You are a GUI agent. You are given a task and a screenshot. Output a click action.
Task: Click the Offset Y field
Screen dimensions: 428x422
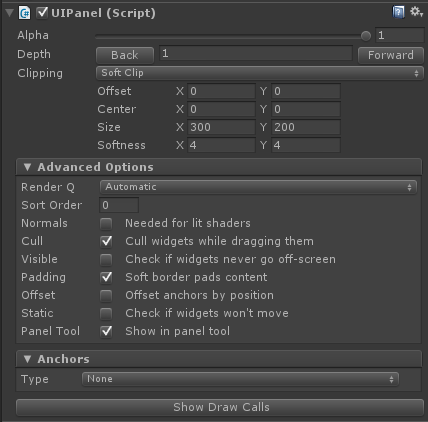(306, 91)
